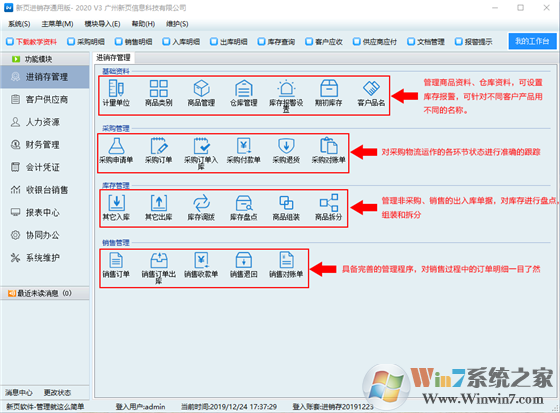560x413 pixels.
Task: Open the 采购订单入库 icon
Action: [201, 153]
